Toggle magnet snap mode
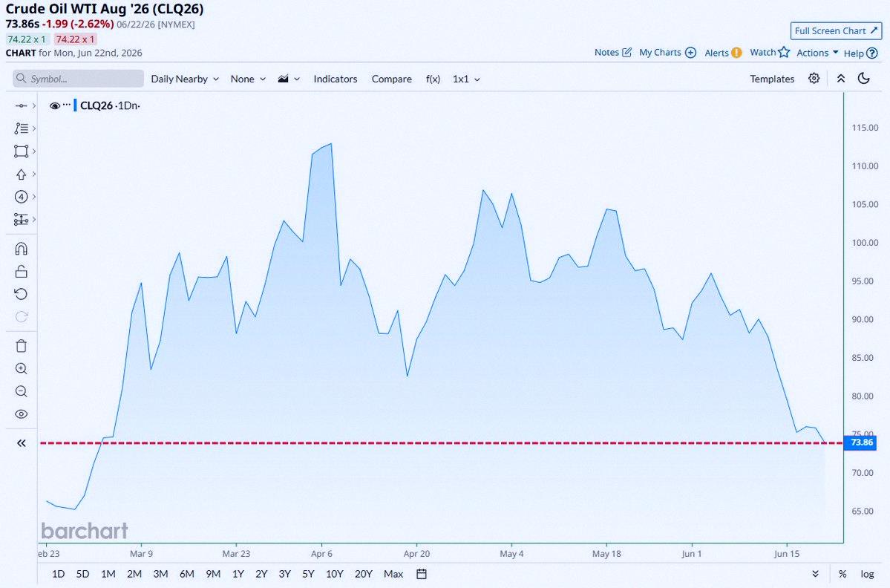 [x=21, y=249]
